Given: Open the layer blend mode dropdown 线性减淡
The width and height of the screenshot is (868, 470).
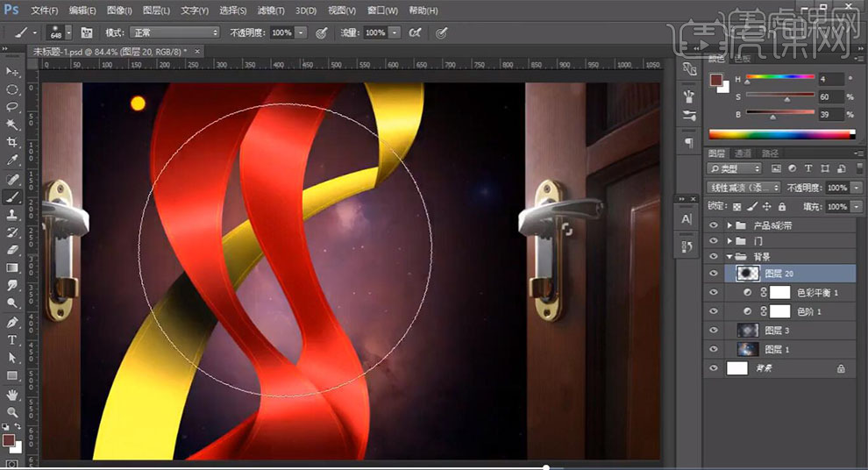Looking at the screenshot, I should (x=743, y=188).
